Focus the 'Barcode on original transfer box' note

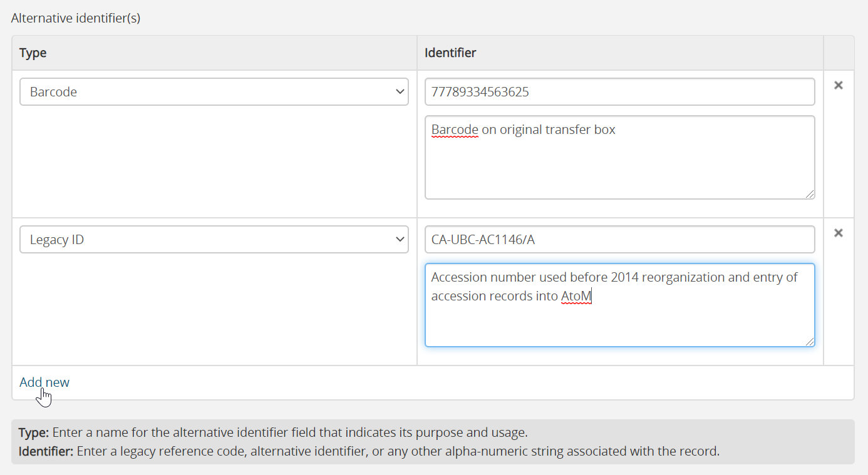619,163
